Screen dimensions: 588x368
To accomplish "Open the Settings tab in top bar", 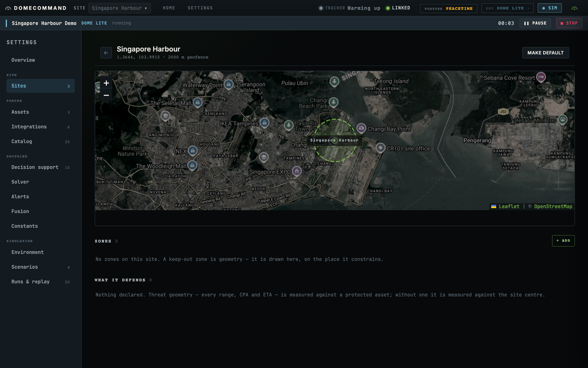I will tap(200, 8).
